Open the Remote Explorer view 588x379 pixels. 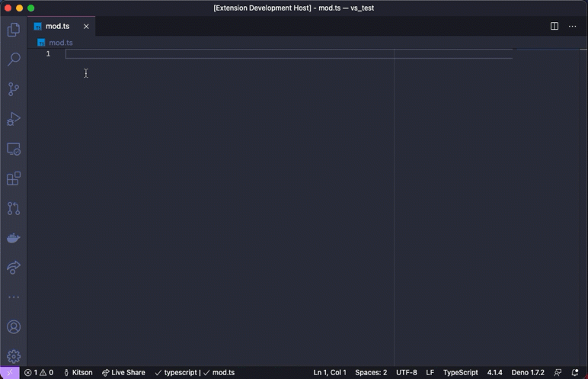point(14,149)
